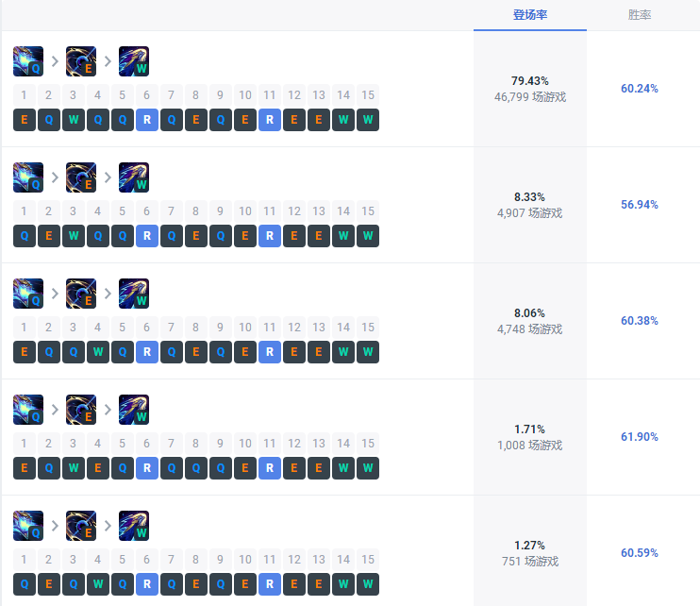Switch to the 胜率 tab
This screenshot has height=606, width=700.
[640, 15]
